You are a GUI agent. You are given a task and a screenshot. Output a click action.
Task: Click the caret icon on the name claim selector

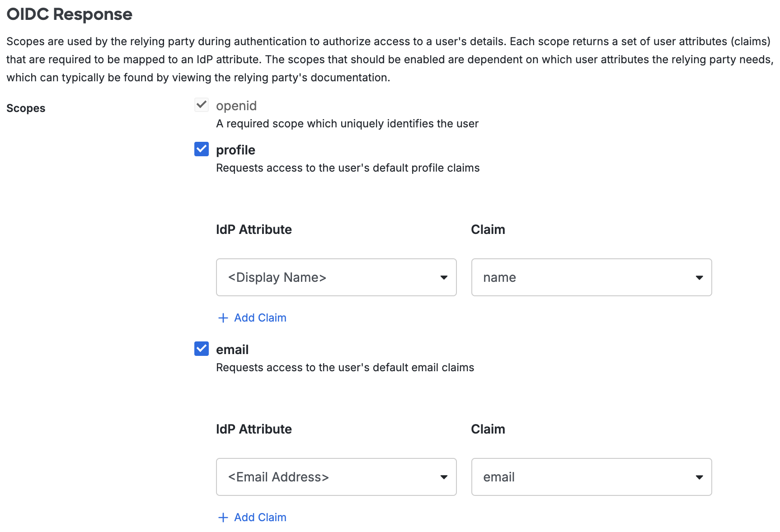click(x=699, y=277)
